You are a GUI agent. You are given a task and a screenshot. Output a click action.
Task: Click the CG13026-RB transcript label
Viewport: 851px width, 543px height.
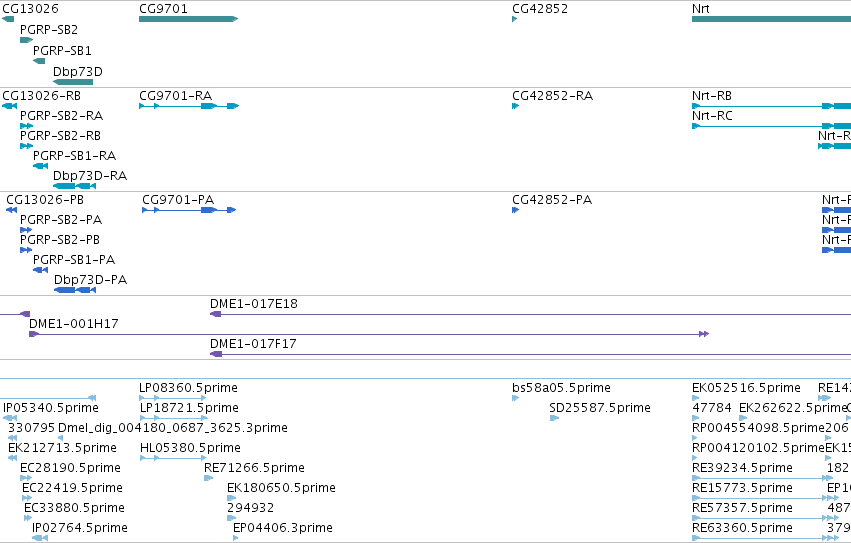pyautogui.click(x=42, y=96)
